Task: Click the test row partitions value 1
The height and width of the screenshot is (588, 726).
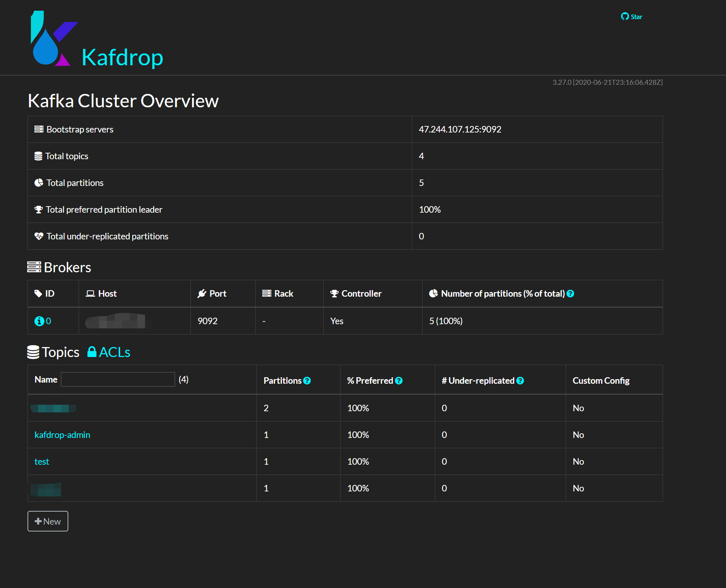Action: tap(266, 462)
